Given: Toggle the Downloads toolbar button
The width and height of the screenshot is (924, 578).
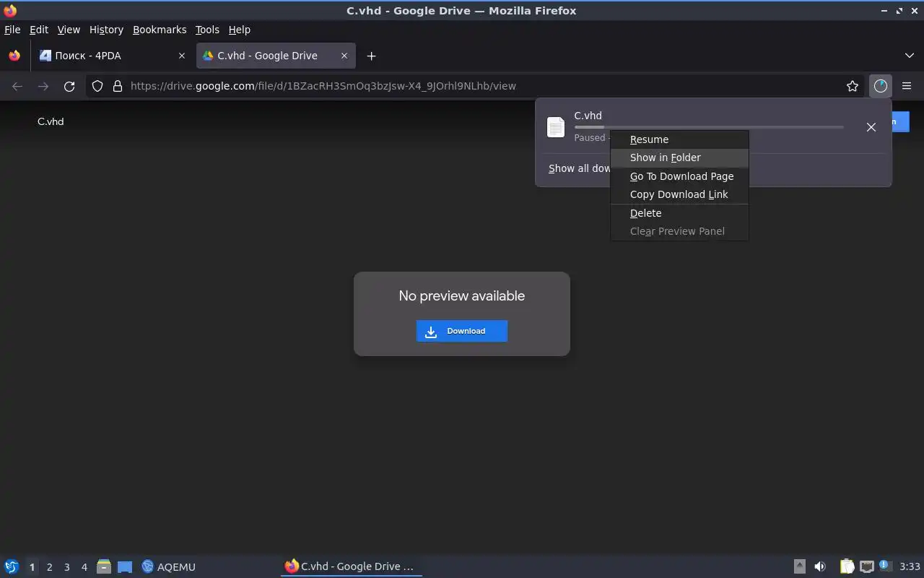Looking at the screenshot, I should pos(881,86).
